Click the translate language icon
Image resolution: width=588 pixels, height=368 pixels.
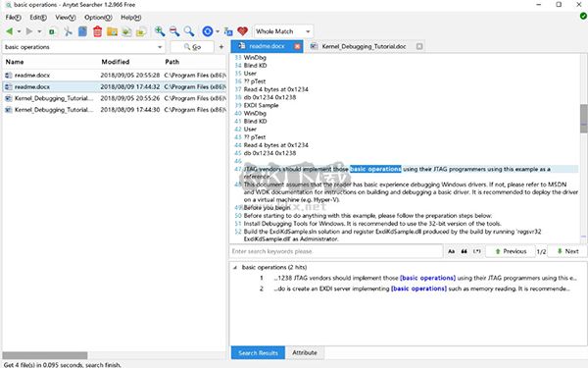point(228,31)
